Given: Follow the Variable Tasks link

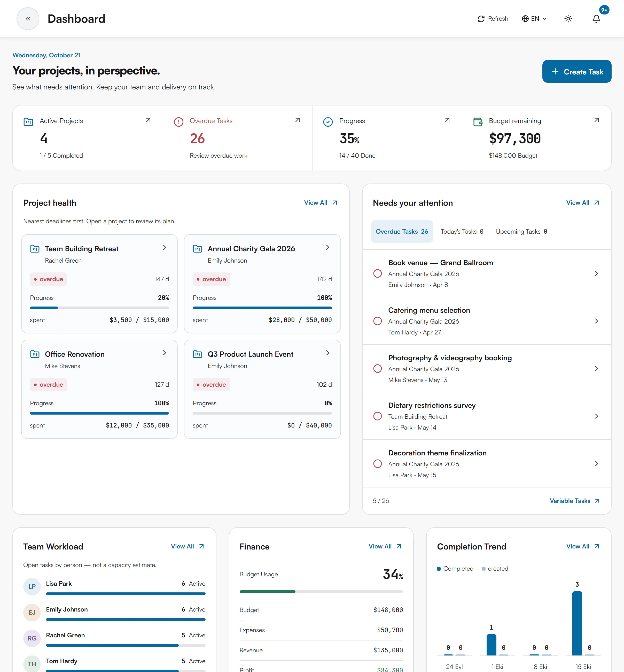Looking at the screenshot, I should 575,501.
